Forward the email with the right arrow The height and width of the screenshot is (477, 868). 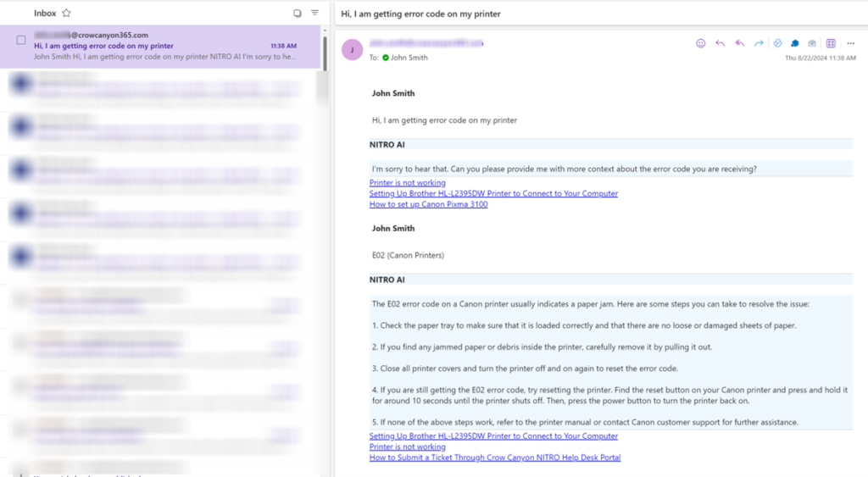click(759, 43)
